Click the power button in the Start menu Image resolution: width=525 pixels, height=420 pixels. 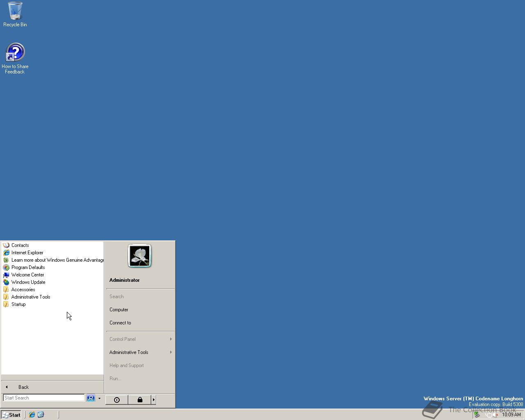pos(117,400)
